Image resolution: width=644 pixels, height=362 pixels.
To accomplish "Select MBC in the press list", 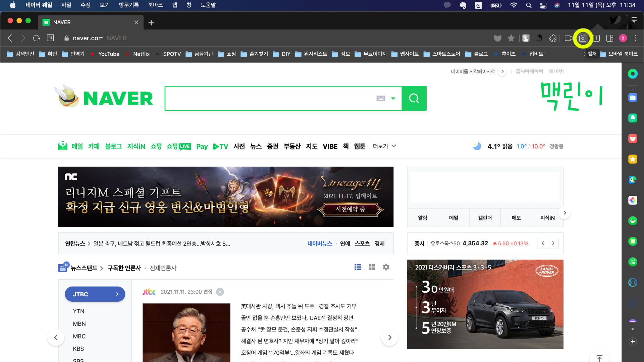I will [79, 336].
